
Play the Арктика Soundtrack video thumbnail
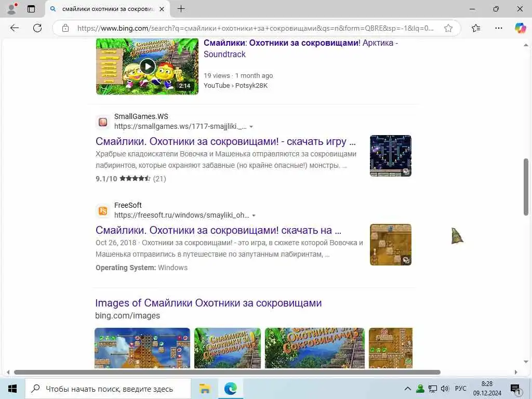coord(147,66)
